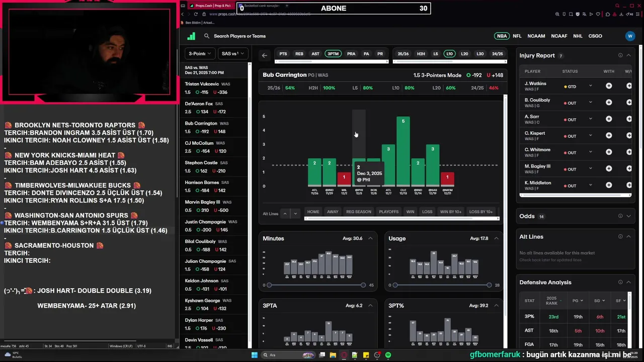Toggle the LOSS BY 10+ filter
The height and width of the screenshot is (362, 644).
point(480,212)
